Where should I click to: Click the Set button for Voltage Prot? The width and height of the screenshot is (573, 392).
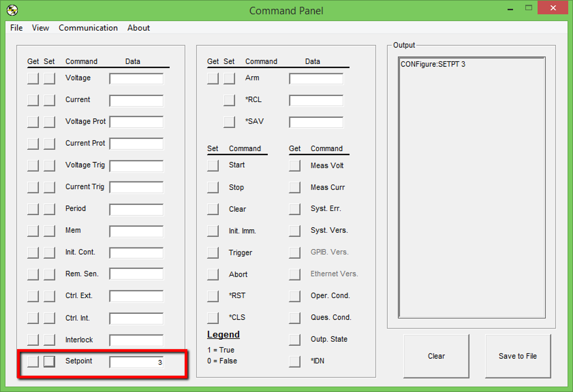(49, 122)
